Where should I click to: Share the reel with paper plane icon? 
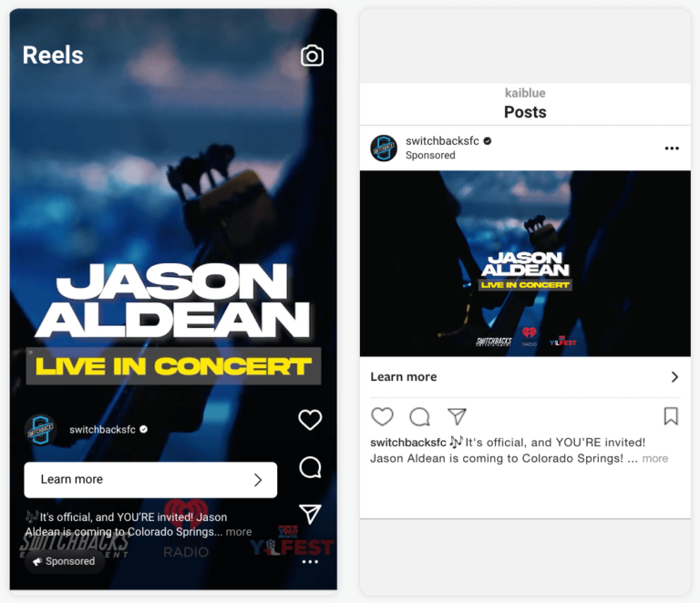click(x=310, y=514)
